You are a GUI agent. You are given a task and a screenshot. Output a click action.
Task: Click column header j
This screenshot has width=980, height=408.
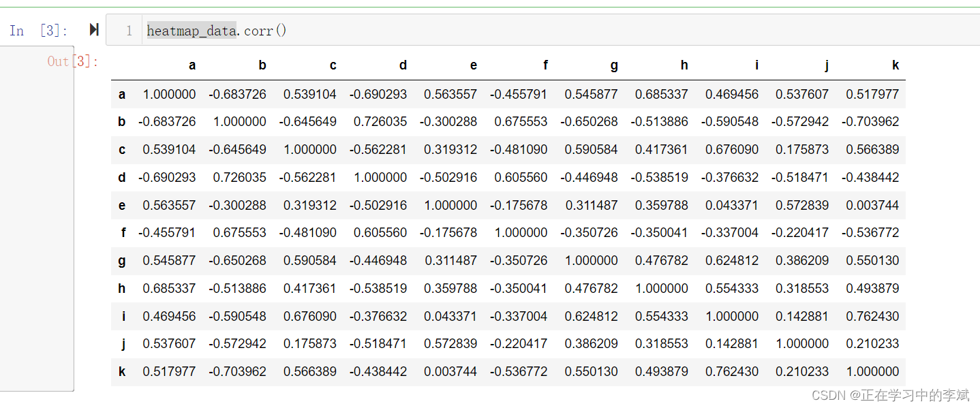click(x=827, y=65)
